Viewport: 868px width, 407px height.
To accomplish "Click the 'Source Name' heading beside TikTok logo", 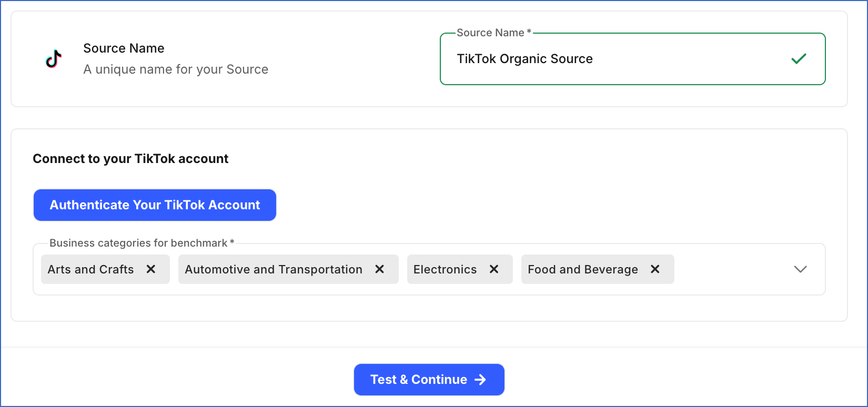I will point(124,48).
